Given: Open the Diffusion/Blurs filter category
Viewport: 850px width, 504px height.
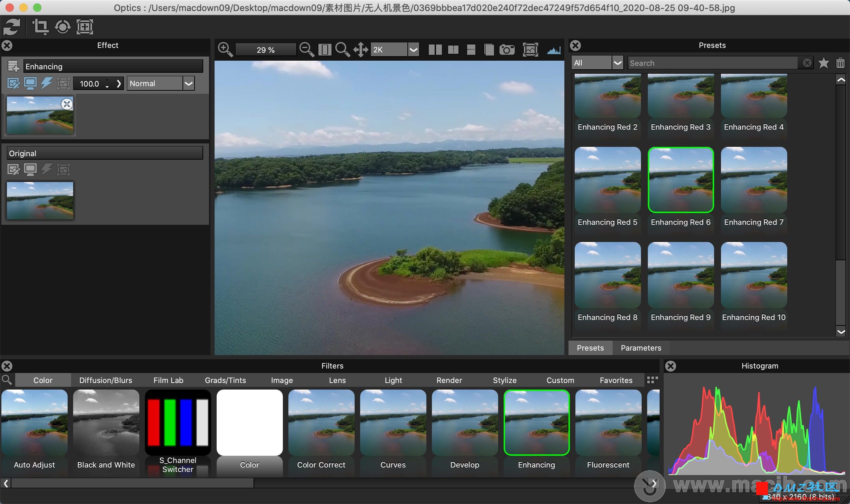Looking at the screenshot, I should [106, 380].
